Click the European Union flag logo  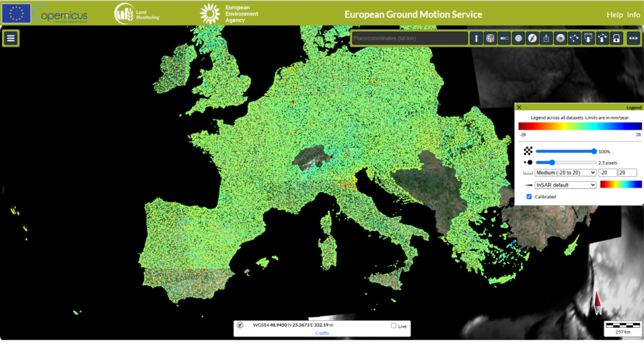16,13
